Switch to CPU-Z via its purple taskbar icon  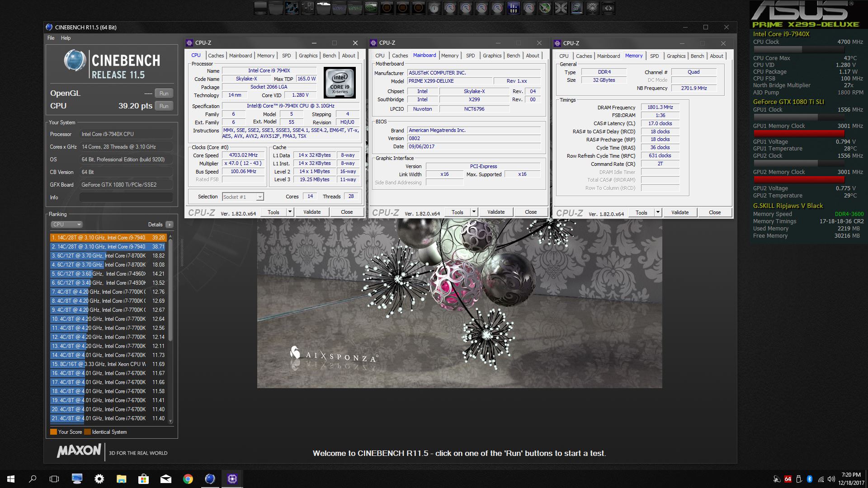232,479
